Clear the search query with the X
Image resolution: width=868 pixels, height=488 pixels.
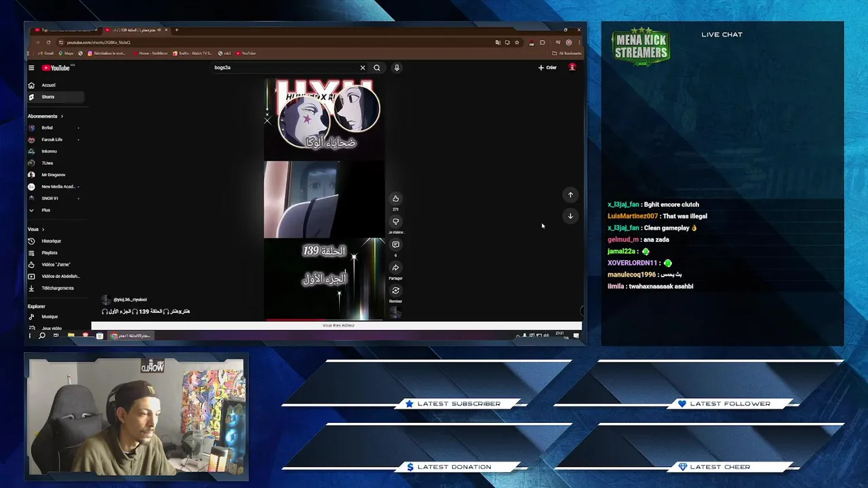click(363, 68)
